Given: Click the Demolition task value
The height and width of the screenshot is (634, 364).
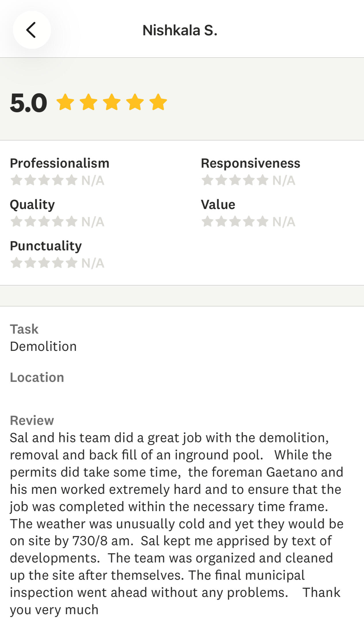Looking at the screenshot, I should pos(43,346).
